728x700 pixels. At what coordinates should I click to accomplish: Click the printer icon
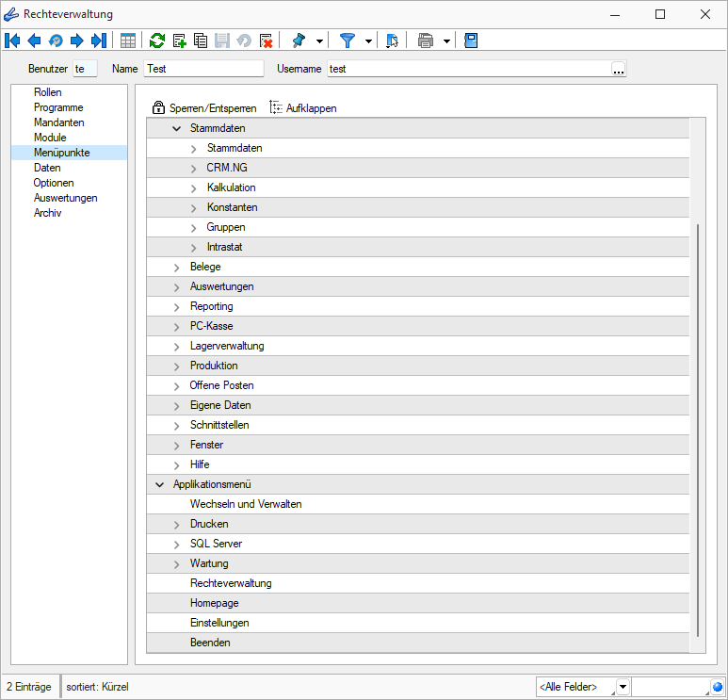pyautogui.click(x=426, y=41)
